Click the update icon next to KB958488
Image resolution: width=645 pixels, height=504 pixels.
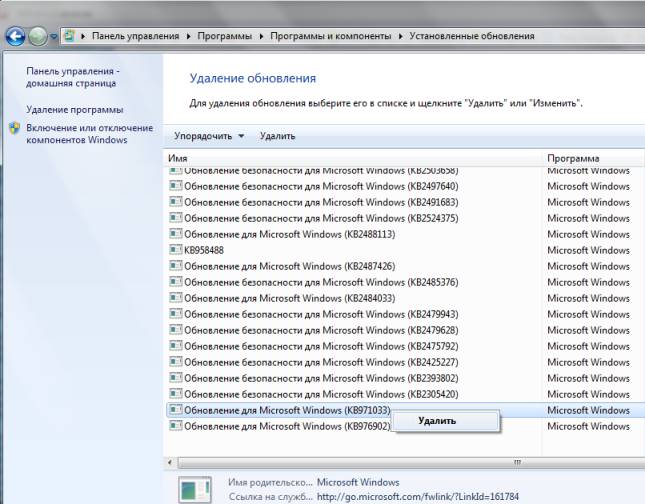pyautogui.click(x=175, y=250)
